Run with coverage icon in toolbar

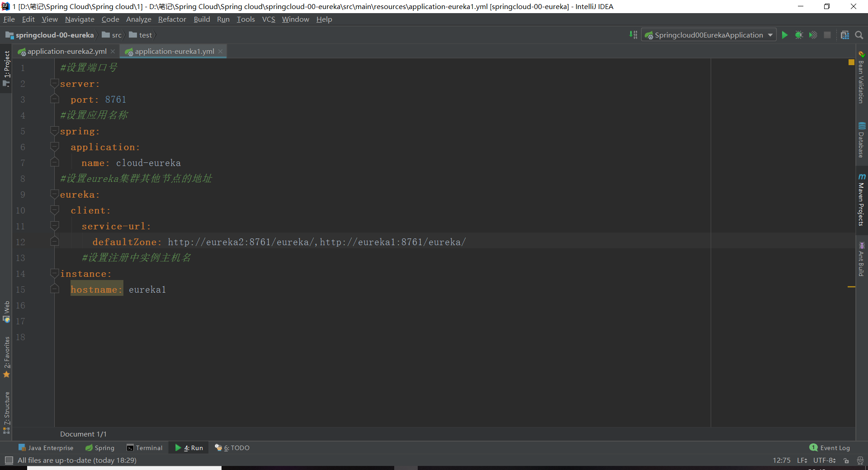click(813, 35)
